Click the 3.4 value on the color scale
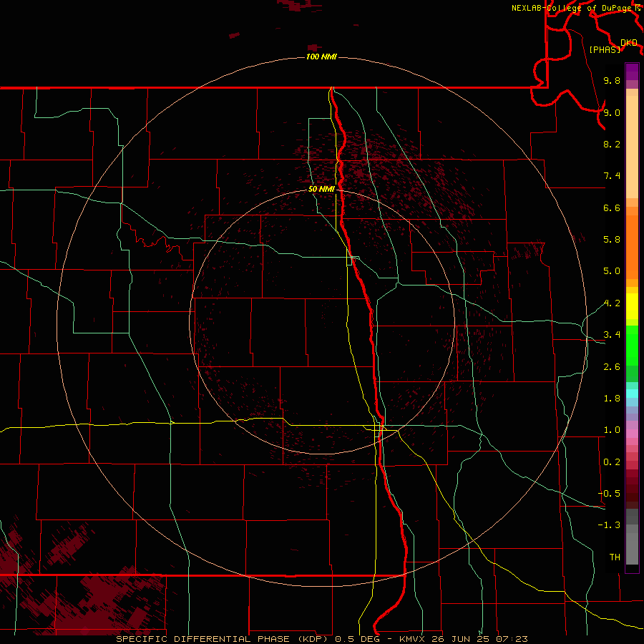Image resolution: width=644 pixels, height=644 pixels. (x=612, y=335)
